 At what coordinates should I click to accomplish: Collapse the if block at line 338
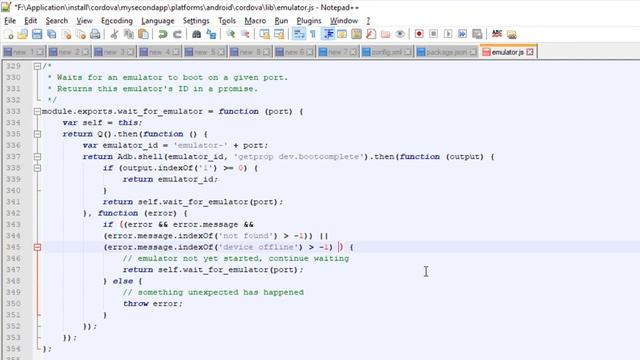[x=37, y=168]
